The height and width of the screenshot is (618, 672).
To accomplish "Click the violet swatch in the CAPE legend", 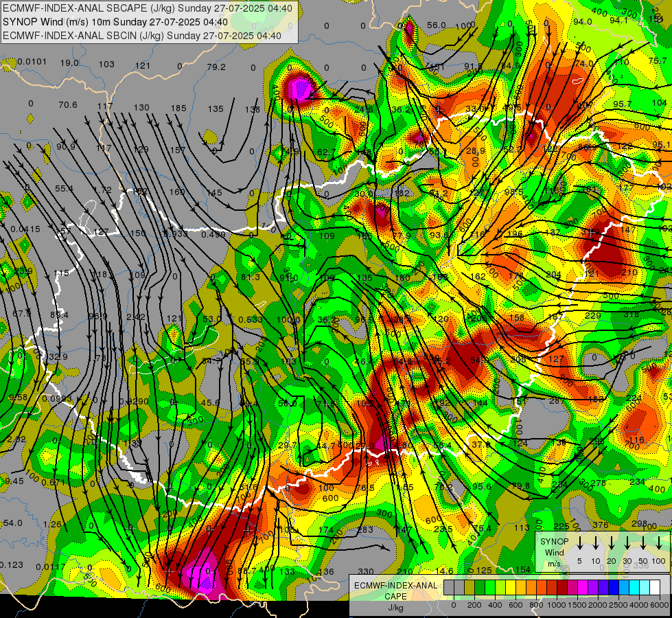I will coord(593,587).
